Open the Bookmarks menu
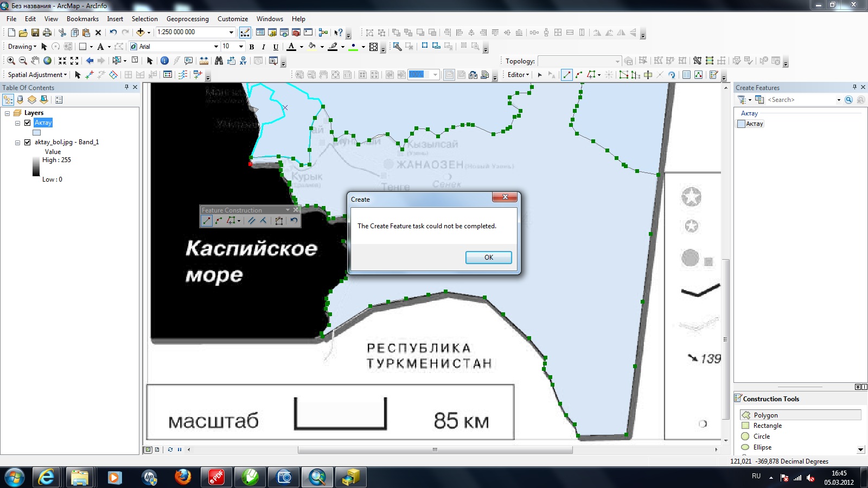This screenshot has height=488, width=868. click(x=82, y=19)
